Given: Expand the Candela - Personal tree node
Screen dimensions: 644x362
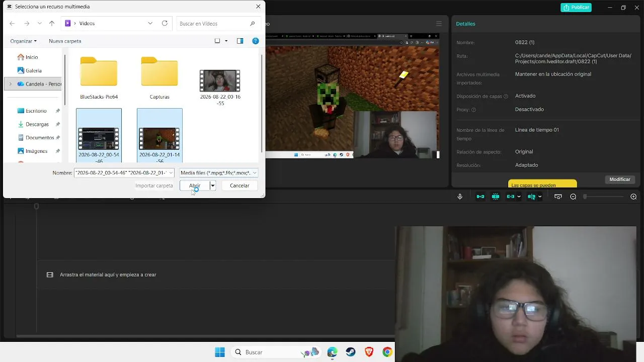Looking at the screenshot, I should coord(11,84).
